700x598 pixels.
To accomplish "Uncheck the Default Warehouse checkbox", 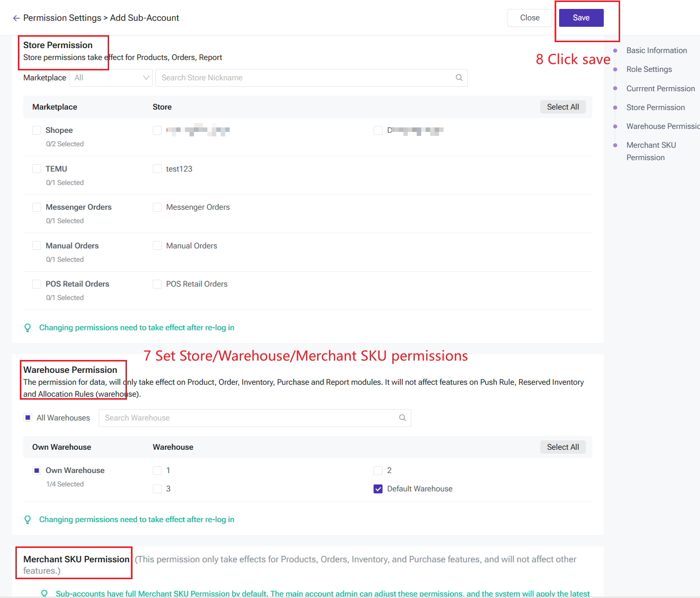I will 378,489.
